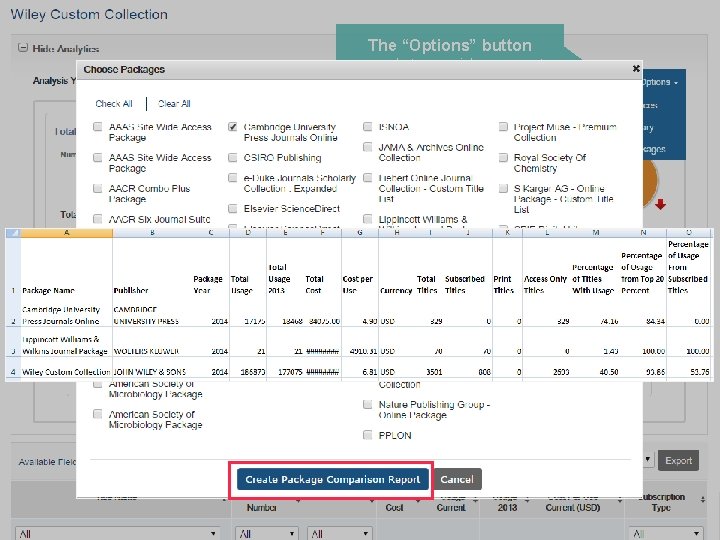Check the Elsevier ScienceDirect box

233,209
